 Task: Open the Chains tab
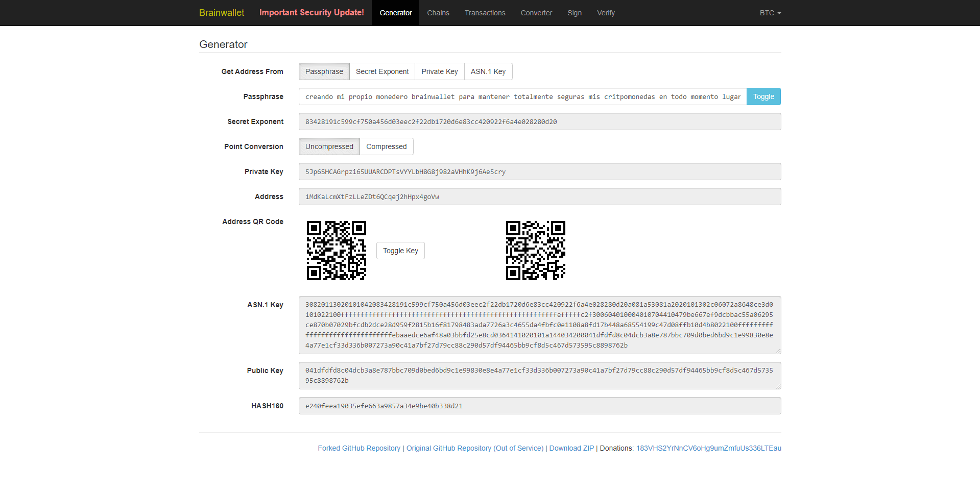tap(438, 13)
